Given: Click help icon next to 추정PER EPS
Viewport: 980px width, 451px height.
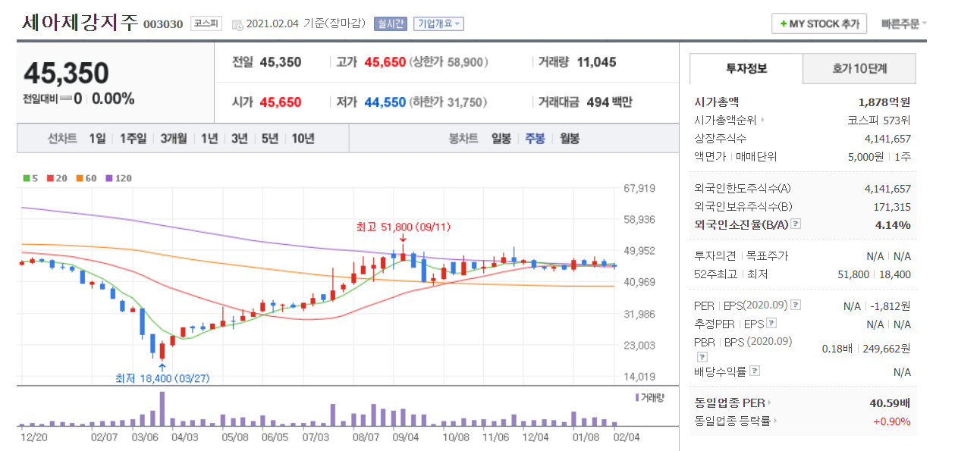Looking at the screenshot, I should (x=771, y=324).
